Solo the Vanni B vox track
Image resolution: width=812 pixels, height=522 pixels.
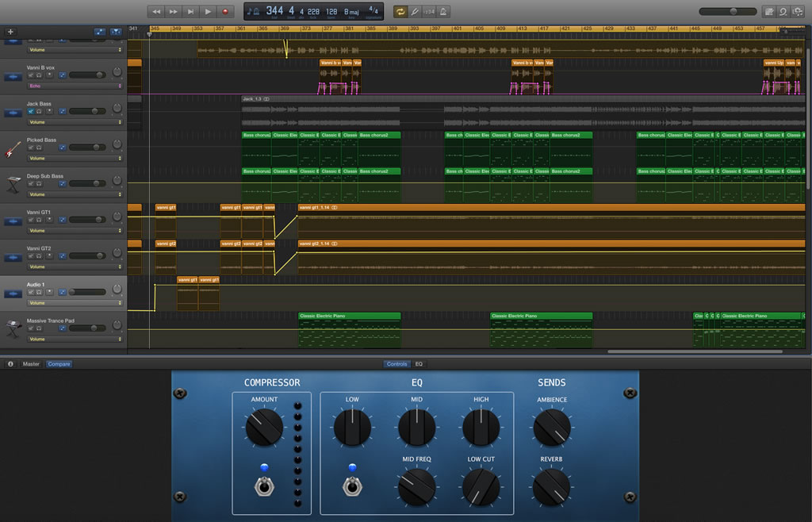click(x=39, y=75)
